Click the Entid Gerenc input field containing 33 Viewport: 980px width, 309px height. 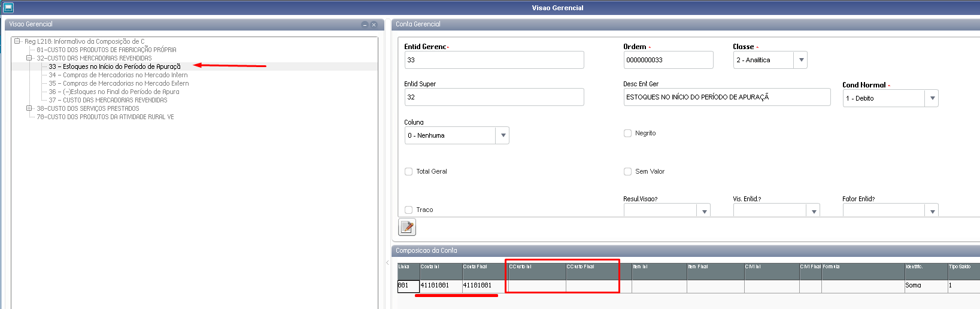pos(494,60)
